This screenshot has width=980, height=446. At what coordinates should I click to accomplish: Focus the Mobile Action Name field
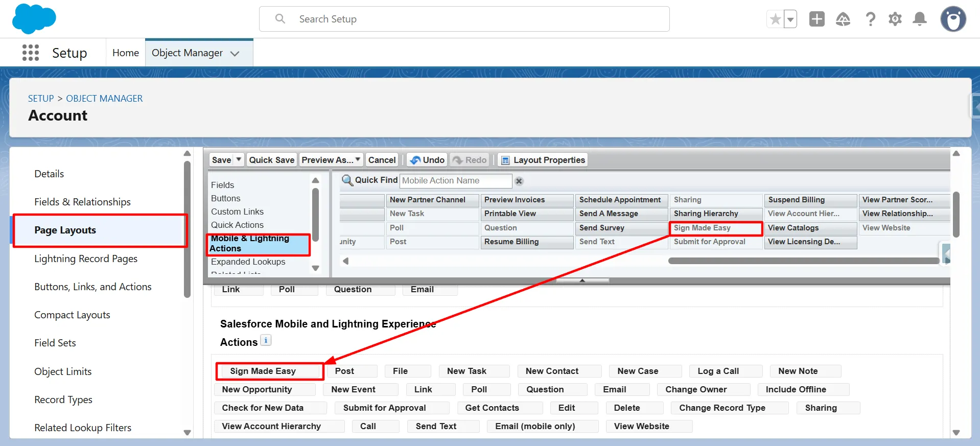tap(456, 180)
